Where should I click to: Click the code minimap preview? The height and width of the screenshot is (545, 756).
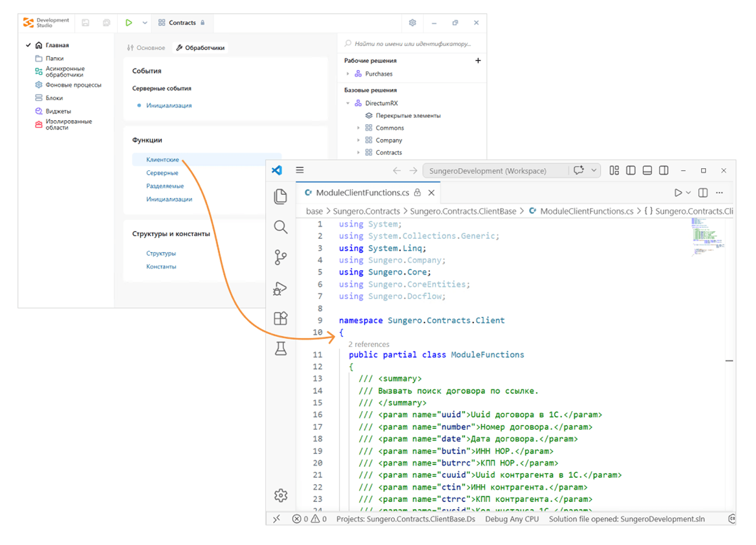point(708,236)
